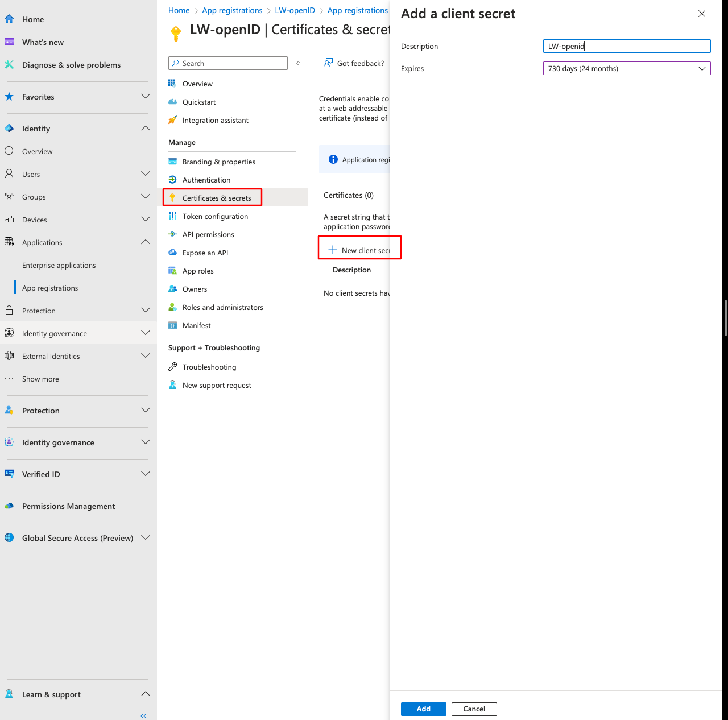Click the Users person icon
Image resolution: width=728 pixels, height=720 pixels.
pyautogui.click(x=9, y=173)
